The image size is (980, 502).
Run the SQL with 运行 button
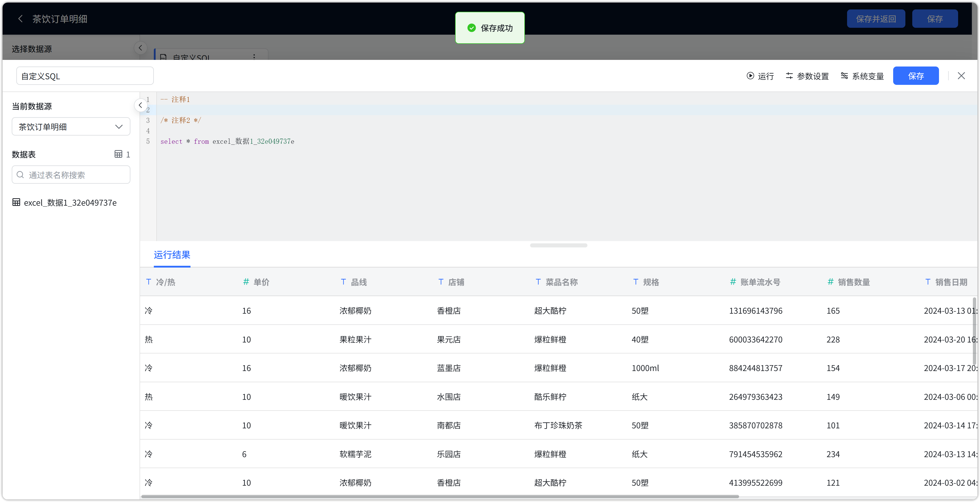coord(760,76)
